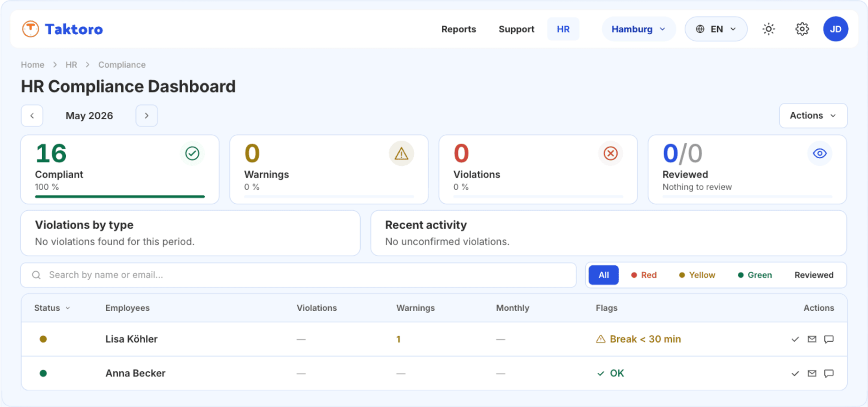Go to HR breadcrumb link

[x=71, y=65]
